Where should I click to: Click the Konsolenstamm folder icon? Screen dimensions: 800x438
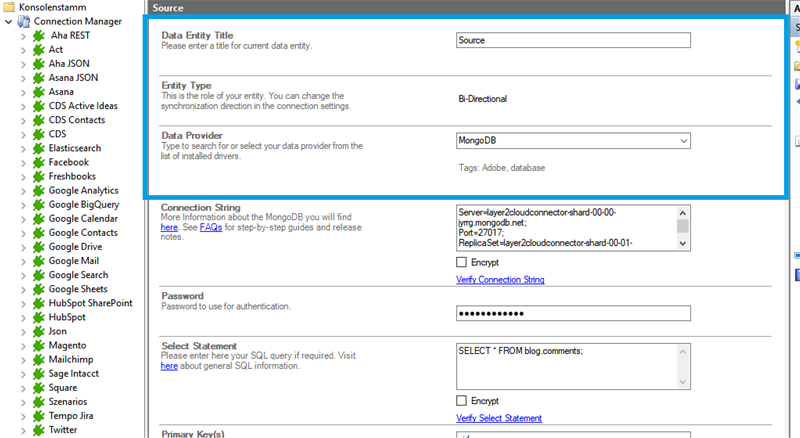tap(9, 7)
